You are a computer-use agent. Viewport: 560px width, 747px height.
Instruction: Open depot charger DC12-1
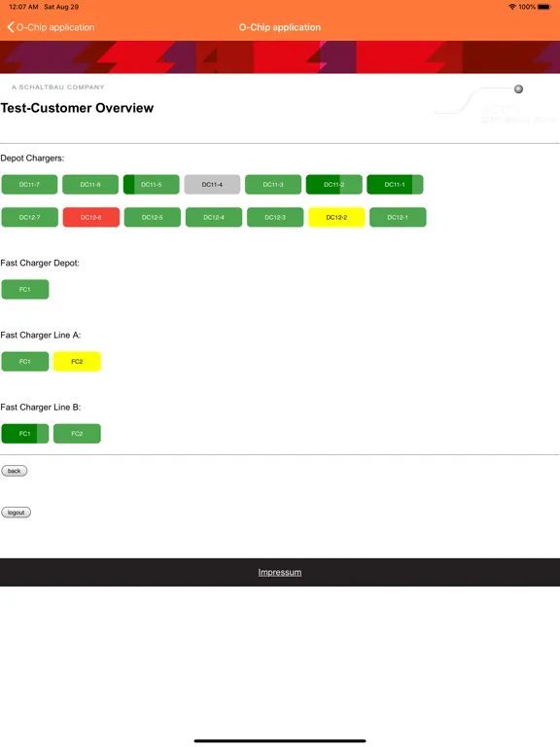398,217
